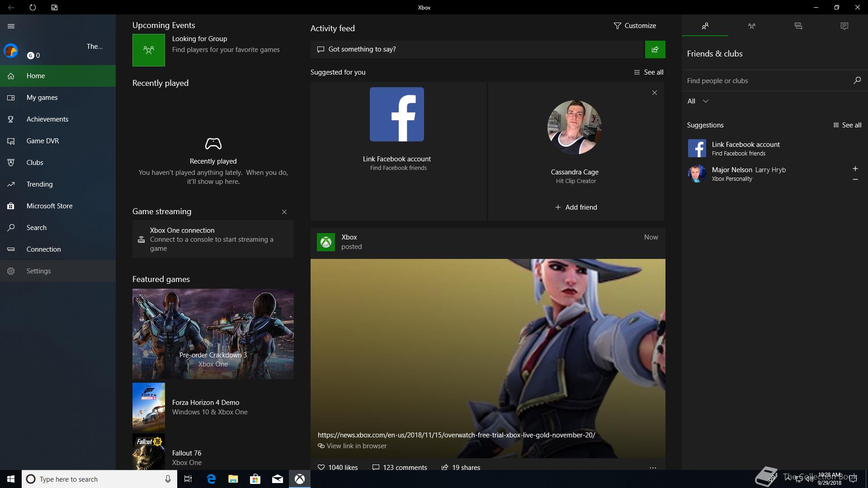Screen dimensions: 868x488
Task: Open the Windows Start menu
Action: [x=11, y=479]
